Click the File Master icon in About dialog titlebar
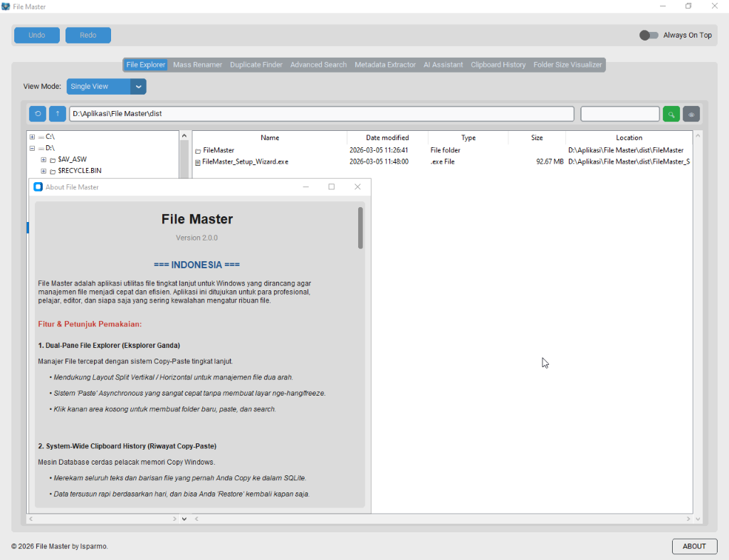The width and height of the screenshot is (729, 560). (x=38, y=186)
